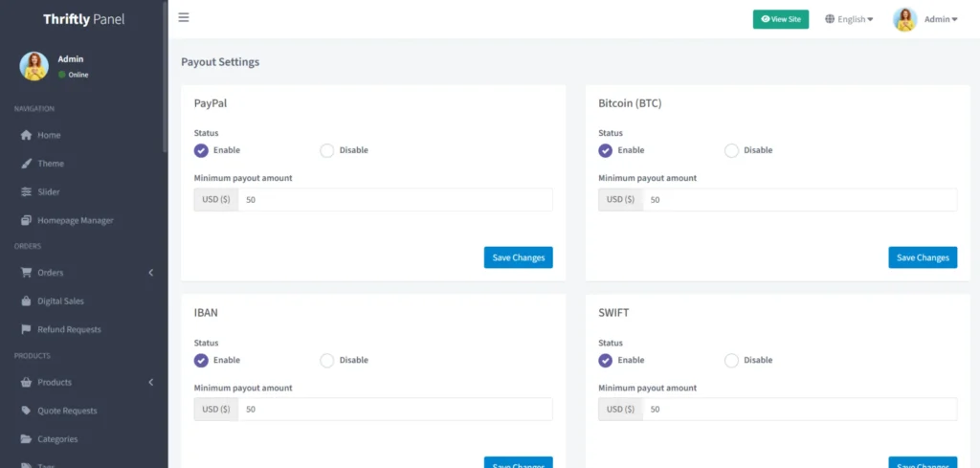Click the View Site button
Screen dimensions: 980x468
click(780, 19)
